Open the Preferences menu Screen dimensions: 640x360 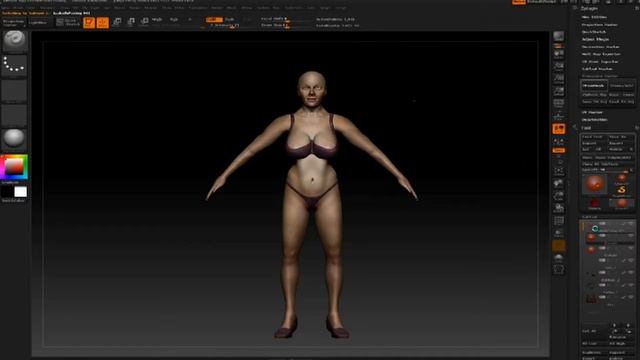click(198, 8)
